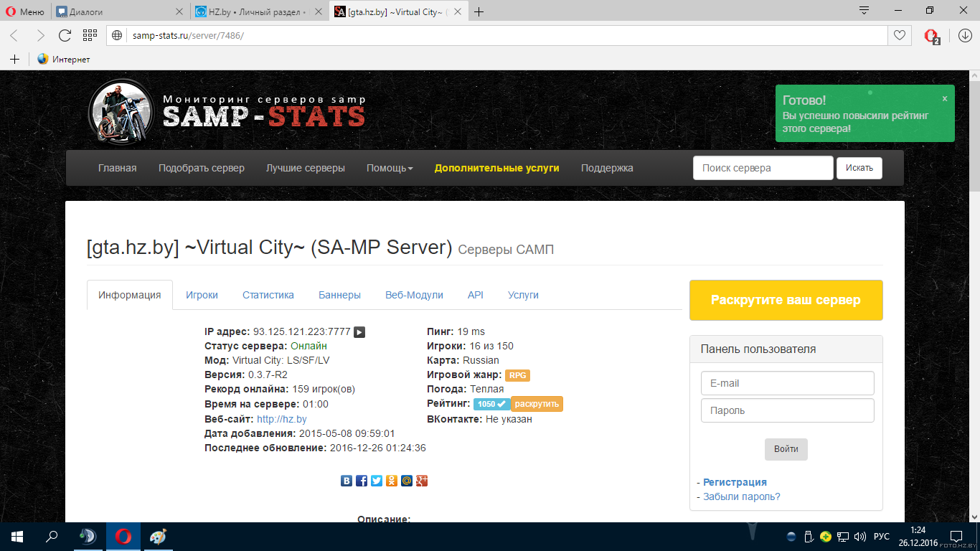Open the 'Регистрация' link
Screen dimensions: 980x551
(735, 482)
